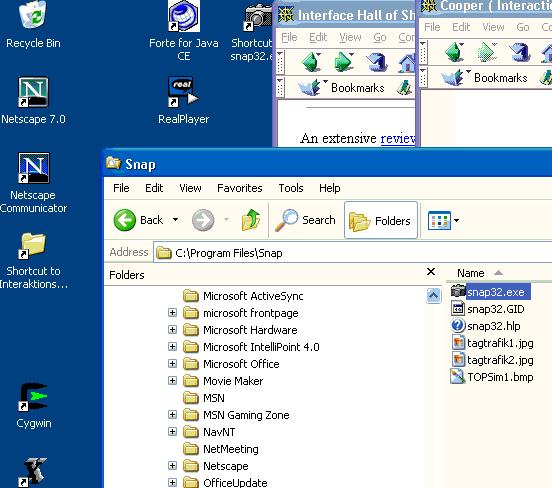Click the Back arrow in Snap window
The height and width of the screenshot is (488, 552).
coord(125,220)
